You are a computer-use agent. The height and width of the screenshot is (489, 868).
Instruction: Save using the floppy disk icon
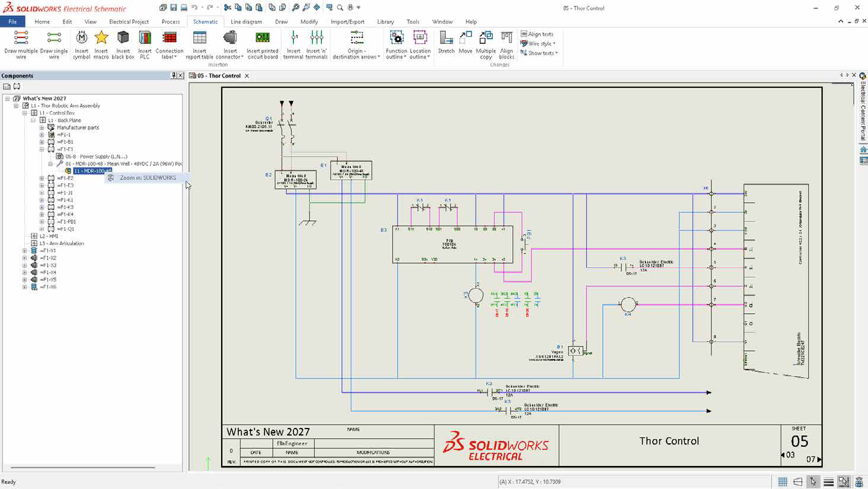pos(174,8)
